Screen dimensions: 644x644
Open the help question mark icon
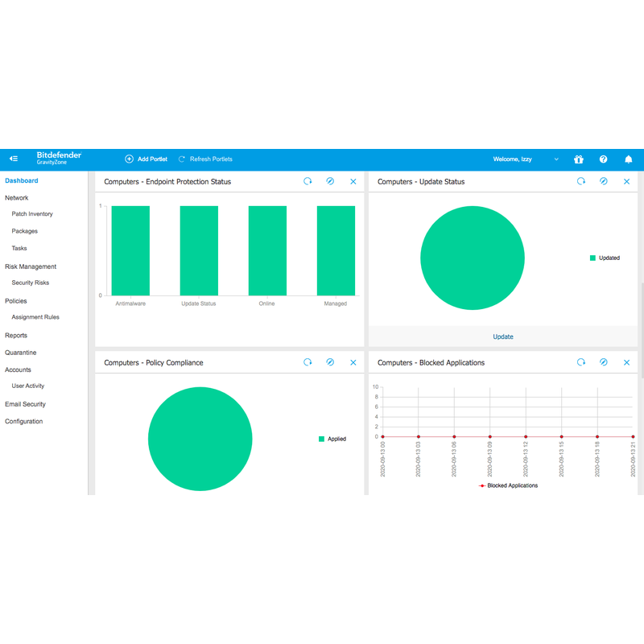604,159
